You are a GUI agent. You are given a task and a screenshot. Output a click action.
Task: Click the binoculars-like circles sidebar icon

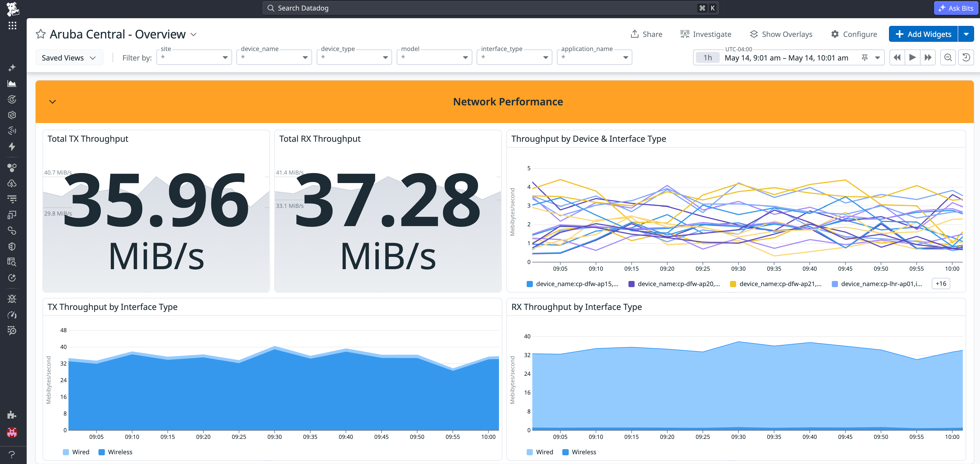[x=12, y=167]
